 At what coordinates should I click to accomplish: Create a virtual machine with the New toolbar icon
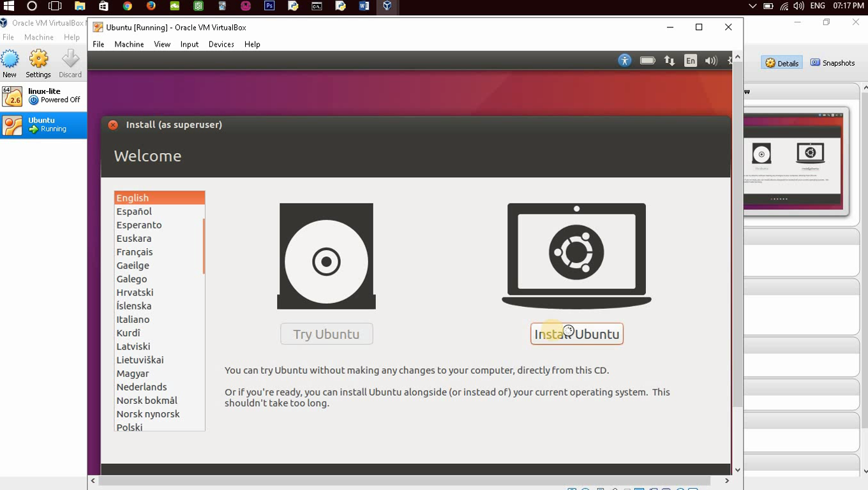[x=10, y=62]
